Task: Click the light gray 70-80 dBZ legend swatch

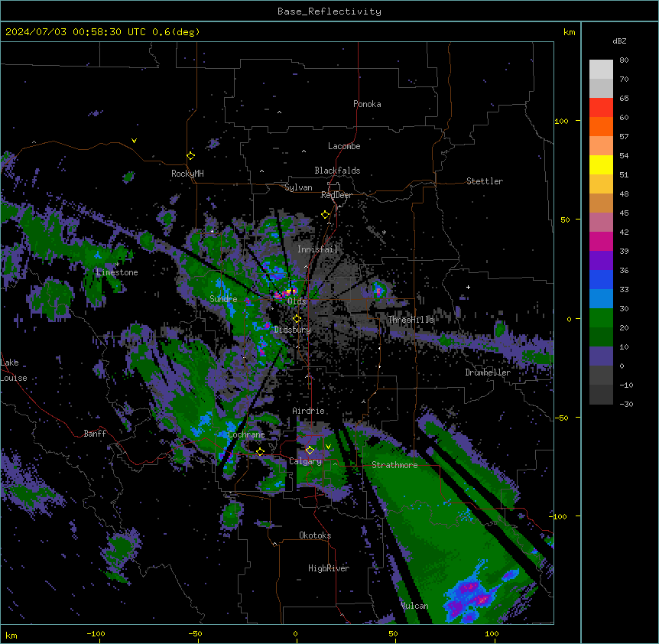Action: tap(601, 69)
